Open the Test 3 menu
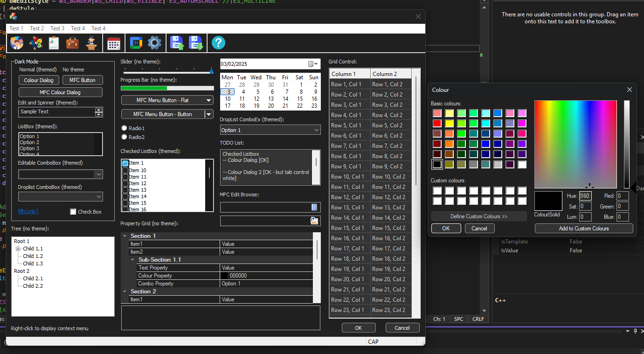This screenshot has height=354, width=644. click(57, 28)
